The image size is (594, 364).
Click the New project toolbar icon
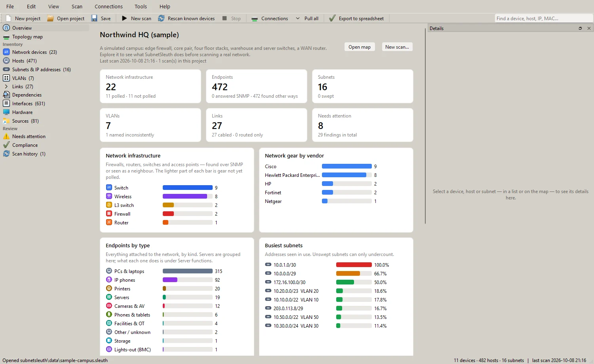coord(8,18)
